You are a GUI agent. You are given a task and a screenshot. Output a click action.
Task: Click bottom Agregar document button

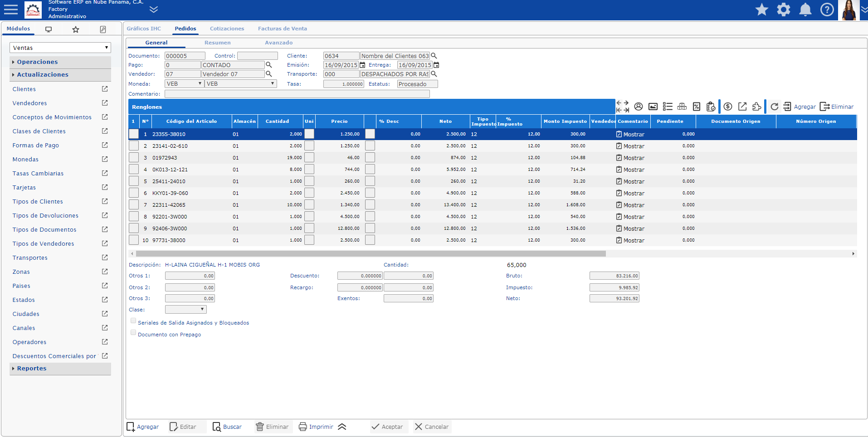click(x=143, y=427)
